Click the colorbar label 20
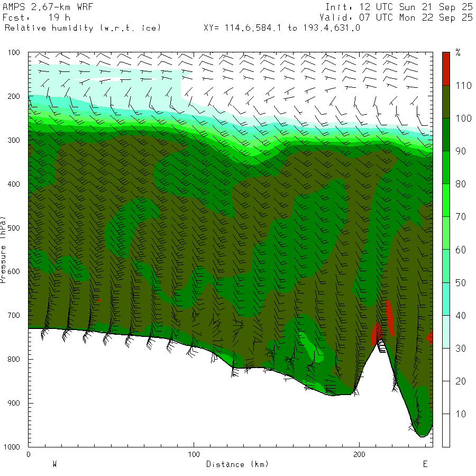The width and height of the screenshot is (476, 476). coord(461,381)
